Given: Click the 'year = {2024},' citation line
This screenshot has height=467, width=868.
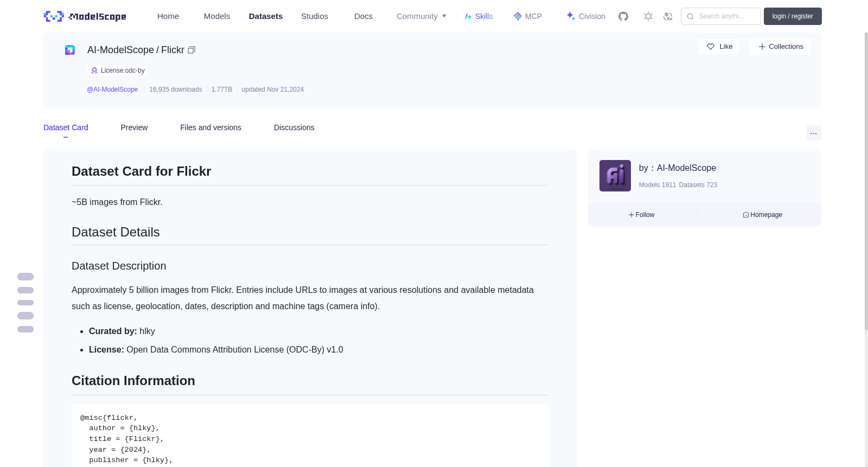Looking at the screenshot, I should click(x=120, y=450).
